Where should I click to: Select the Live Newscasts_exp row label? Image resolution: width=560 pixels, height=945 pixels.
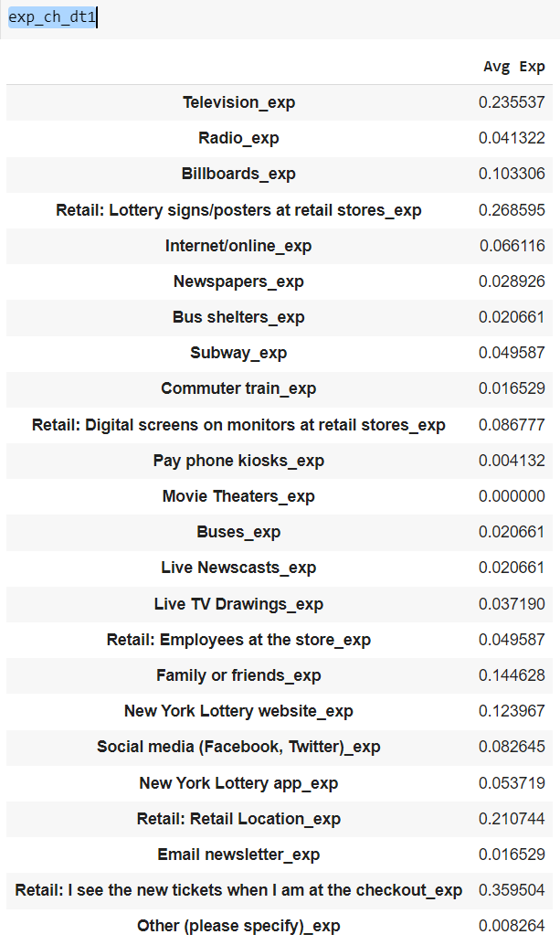(x=238, y=568)
